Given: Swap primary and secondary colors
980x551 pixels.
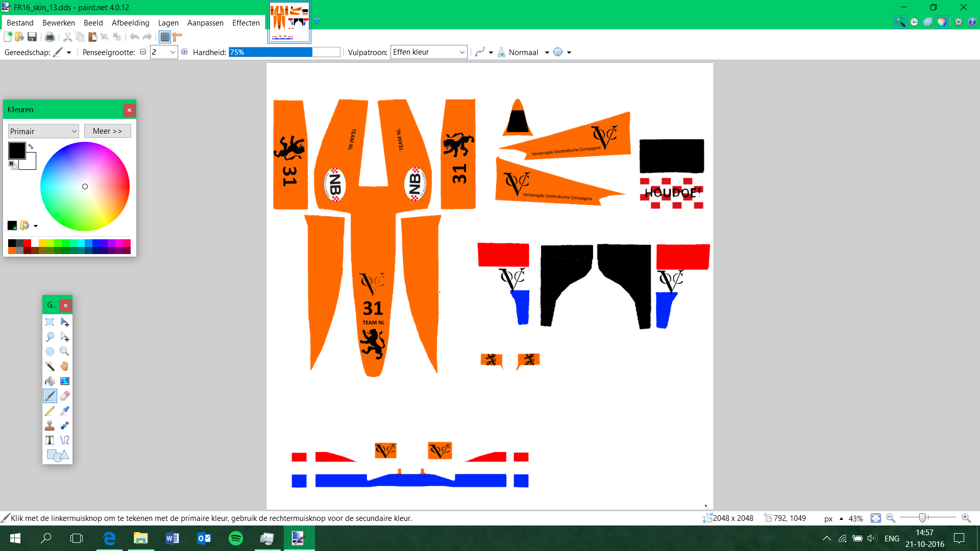Looking at the screenshot, I should [x=31, y=146].
